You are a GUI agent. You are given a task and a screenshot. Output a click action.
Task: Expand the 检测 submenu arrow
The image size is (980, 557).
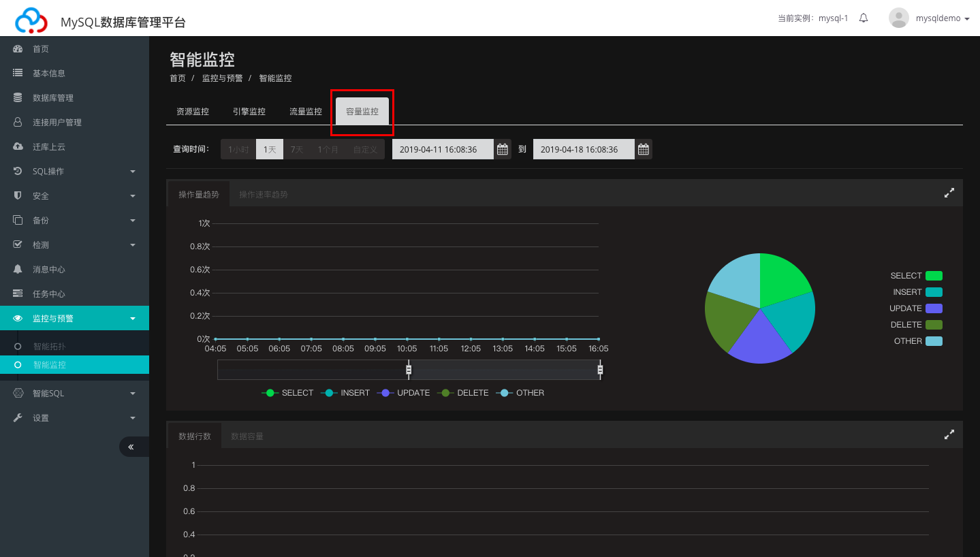133,245
